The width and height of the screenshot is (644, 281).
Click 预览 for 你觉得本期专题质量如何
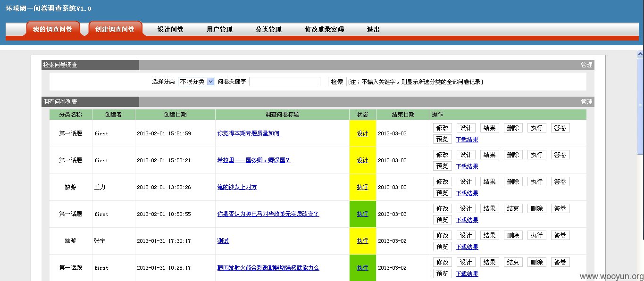[442, 139]
